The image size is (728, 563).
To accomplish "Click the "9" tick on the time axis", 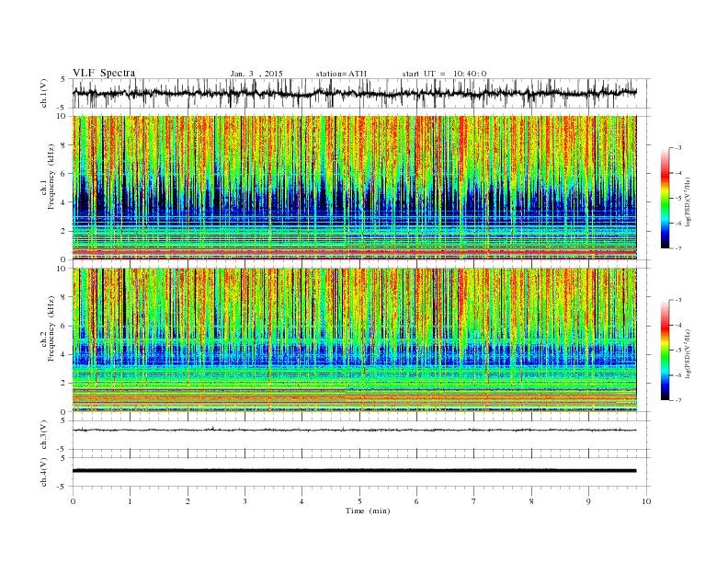I will tap(588, 501).
